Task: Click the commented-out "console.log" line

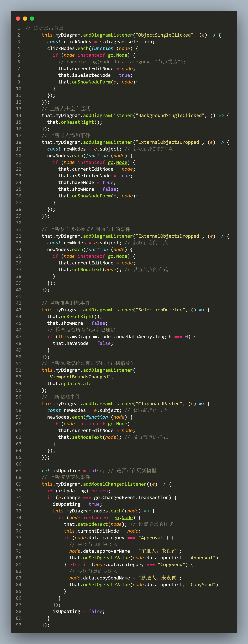Action: (x=122, y=62)
